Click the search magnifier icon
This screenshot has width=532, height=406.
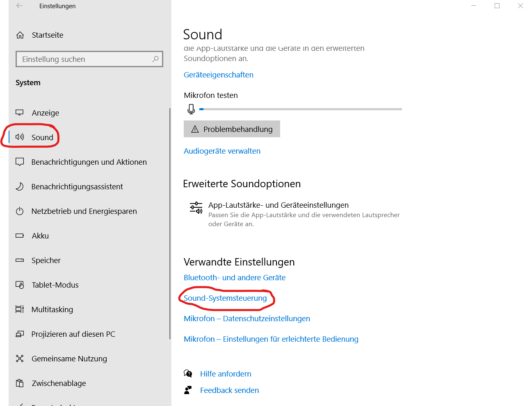[155, 59]
